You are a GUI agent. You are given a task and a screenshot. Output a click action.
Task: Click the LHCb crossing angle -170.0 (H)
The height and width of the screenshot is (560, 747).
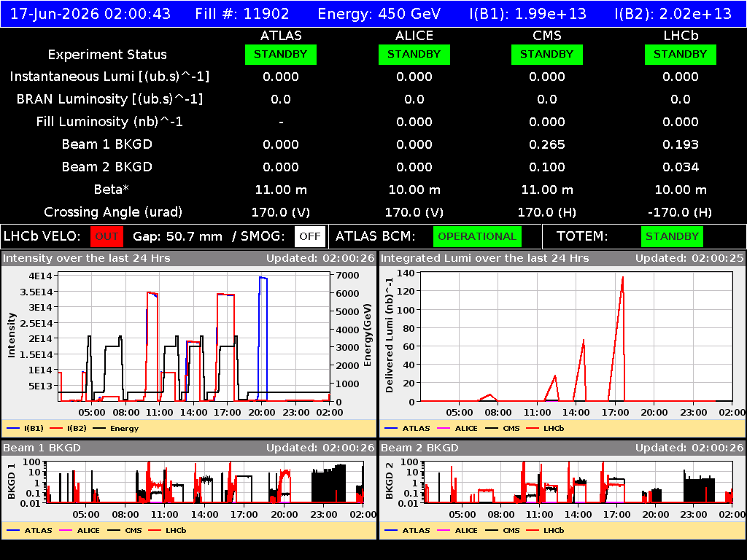click(681, 212)
